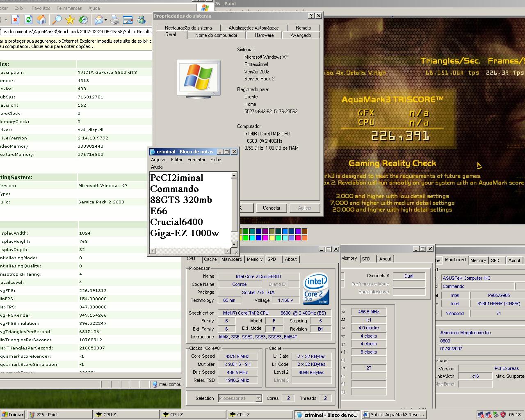
Task: Click the Internet Explorer address bar field
Action: click(76, 31)
